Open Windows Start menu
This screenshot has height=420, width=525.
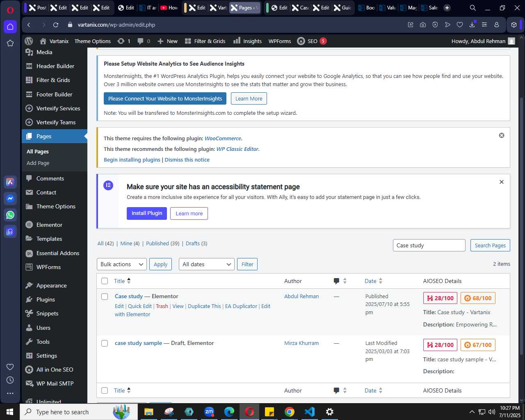coord(10,412)
